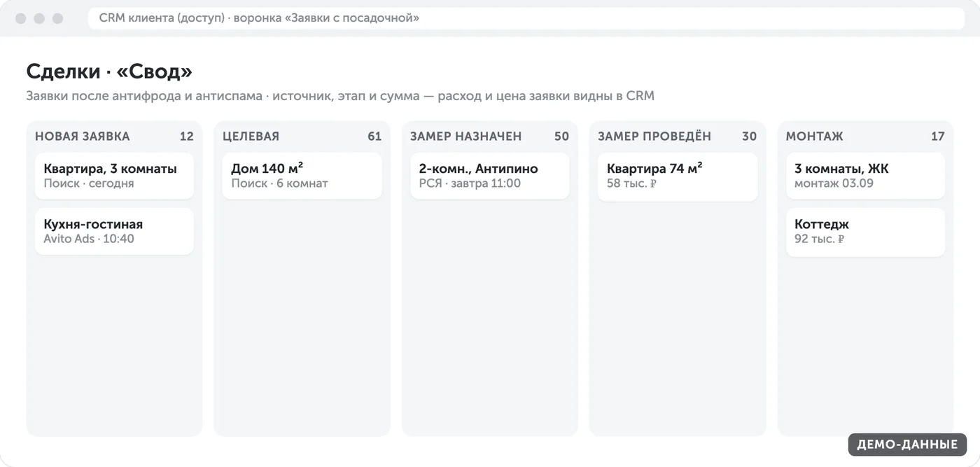Click the 'Сделки · «Свод»' page heading
The image size is (980, 467).
point(109,71)
